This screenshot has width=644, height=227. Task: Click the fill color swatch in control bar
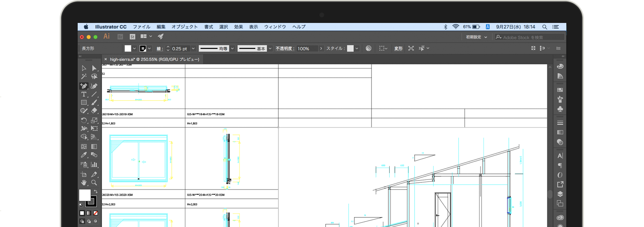(128, 48)
